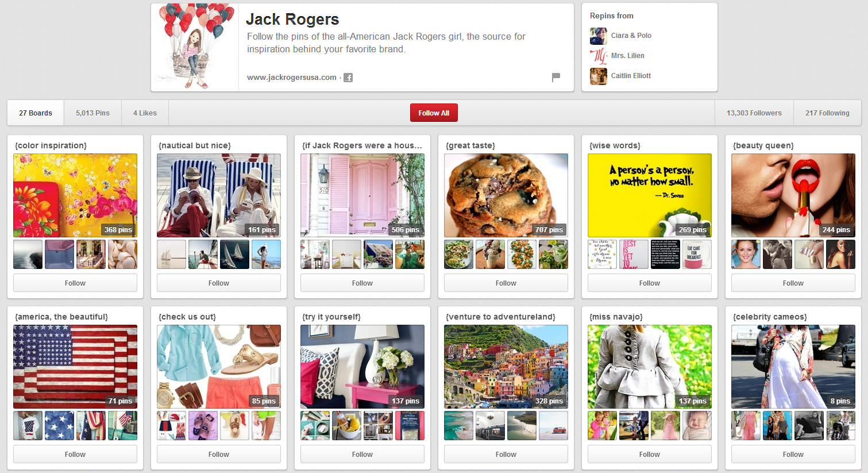This screenshot has width=868, height=473.
Task: Click the report flag icon on profile
Action: click(x=555, y=77)
